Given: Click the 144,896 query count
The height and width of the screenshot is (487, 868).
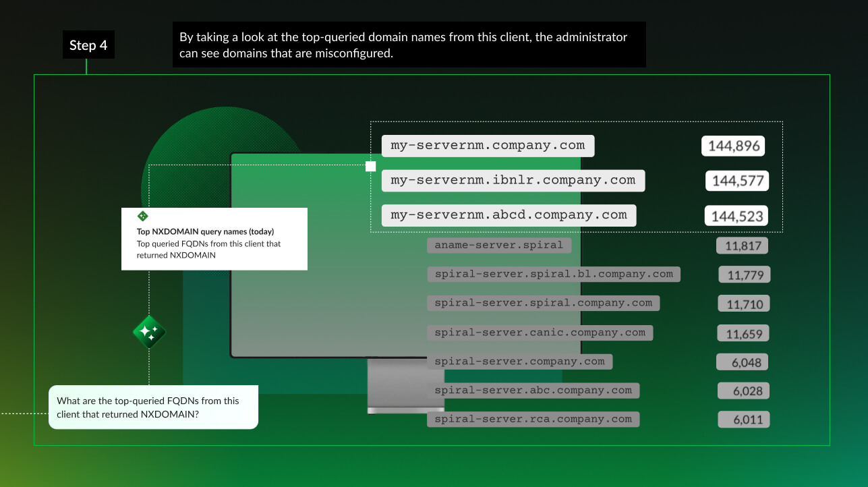Looking at the screenshot, I should [733, 146].
